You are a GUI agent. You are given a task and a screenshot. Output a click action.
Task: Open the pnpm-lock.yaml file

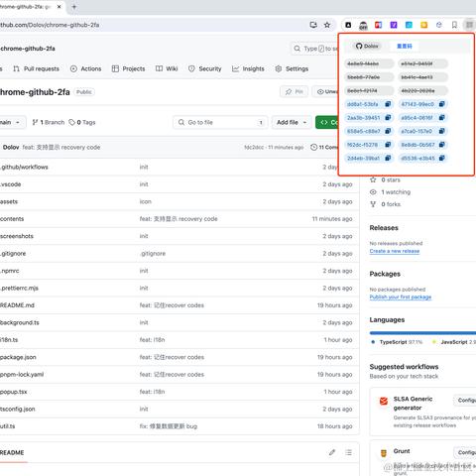(x=22, y=375)
